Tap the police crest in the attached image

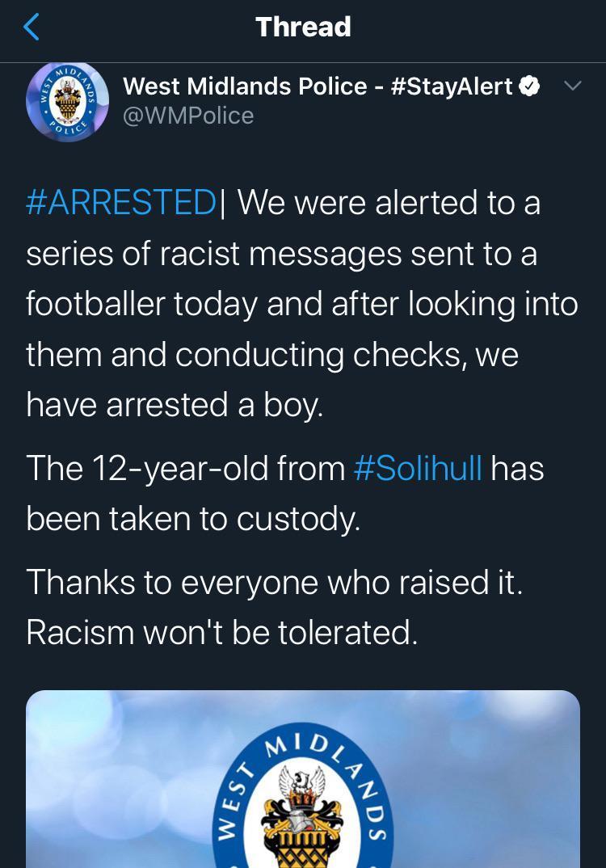point(300,816)
